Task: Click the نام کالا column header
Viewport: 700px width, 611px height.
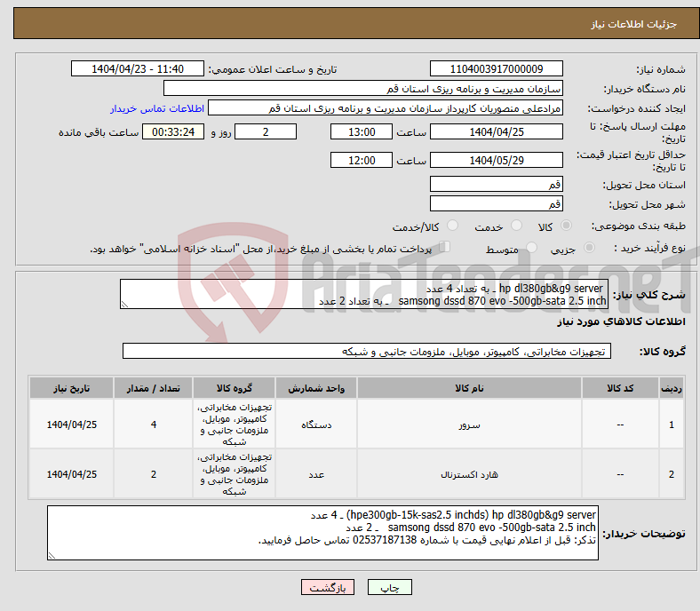Action: point(469,388)
